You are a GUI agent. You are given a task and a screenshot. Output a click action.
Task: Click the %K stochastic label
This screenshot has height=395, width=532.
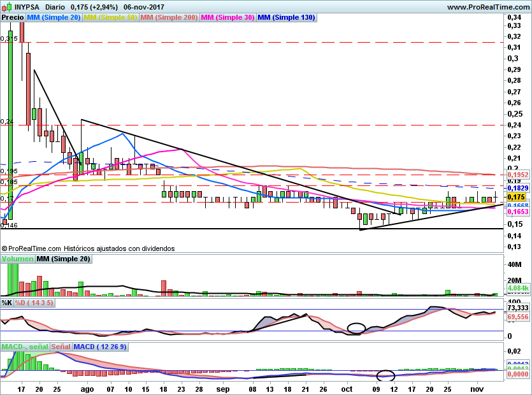click(x=7, y=303)
